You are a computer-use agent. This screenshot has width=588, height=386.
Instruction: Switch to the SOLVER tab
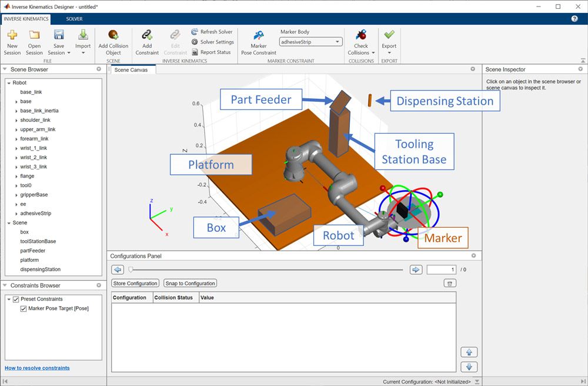(73, 18)
